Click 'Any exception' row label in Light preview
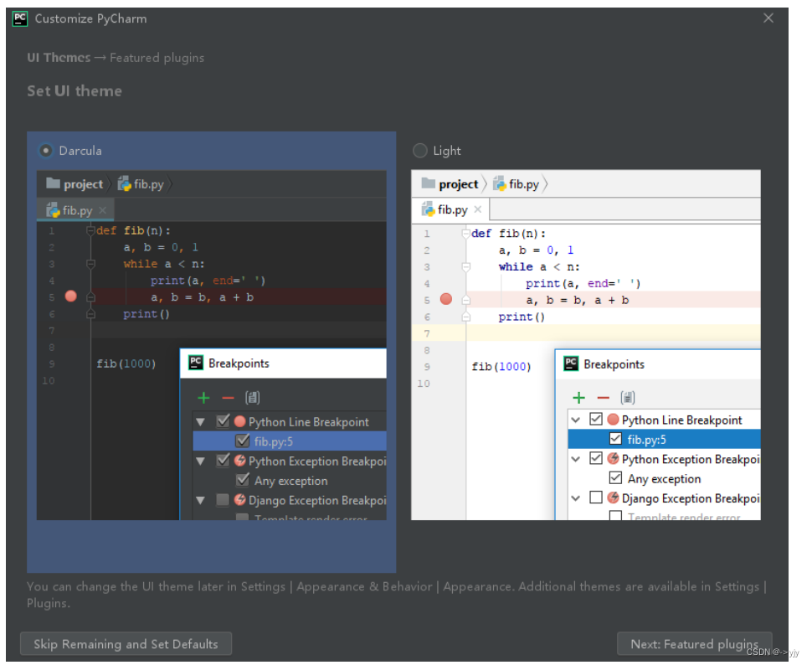The height and width of the screenshot is (665, 812). coord(665,478)
